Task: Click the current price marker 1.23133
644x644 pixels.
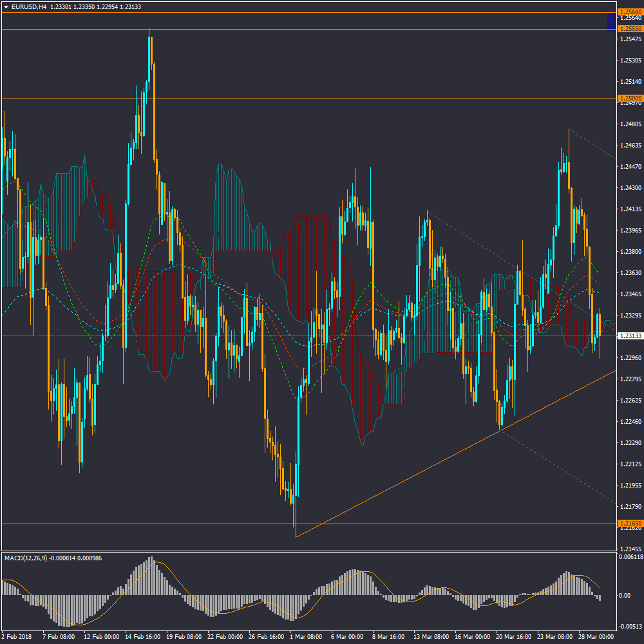Action: tap(630, 336)
